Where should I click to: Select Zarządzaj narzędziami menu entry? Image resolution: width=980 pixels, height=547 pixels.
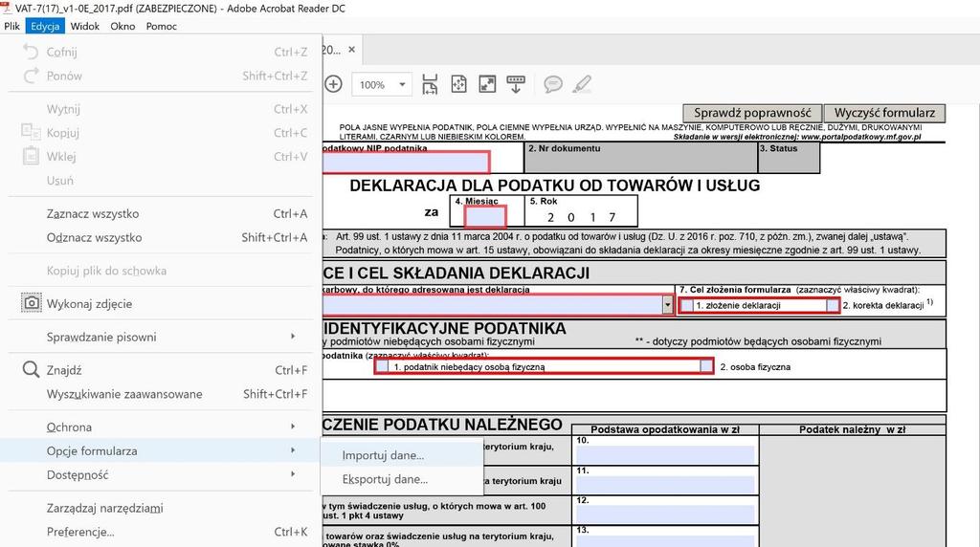[160, 508]
